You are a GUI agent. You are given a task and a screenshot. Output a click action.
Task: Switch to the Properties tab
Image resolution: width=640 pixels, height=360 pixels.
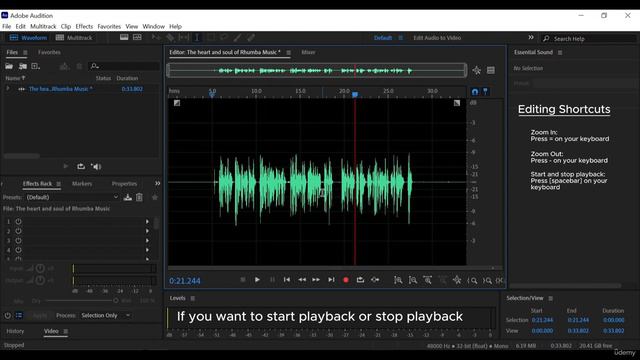coord(124,184)
